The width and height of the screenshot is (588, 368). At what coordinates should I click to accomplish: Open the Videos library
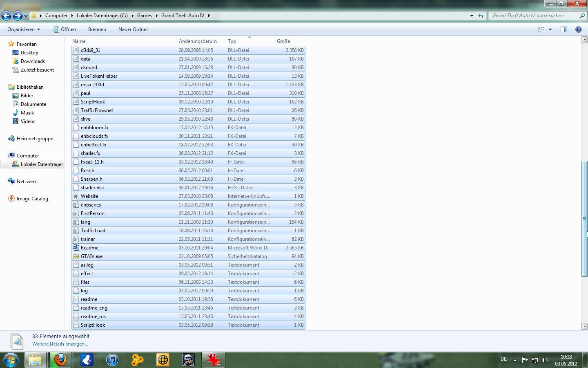point(28,121)
